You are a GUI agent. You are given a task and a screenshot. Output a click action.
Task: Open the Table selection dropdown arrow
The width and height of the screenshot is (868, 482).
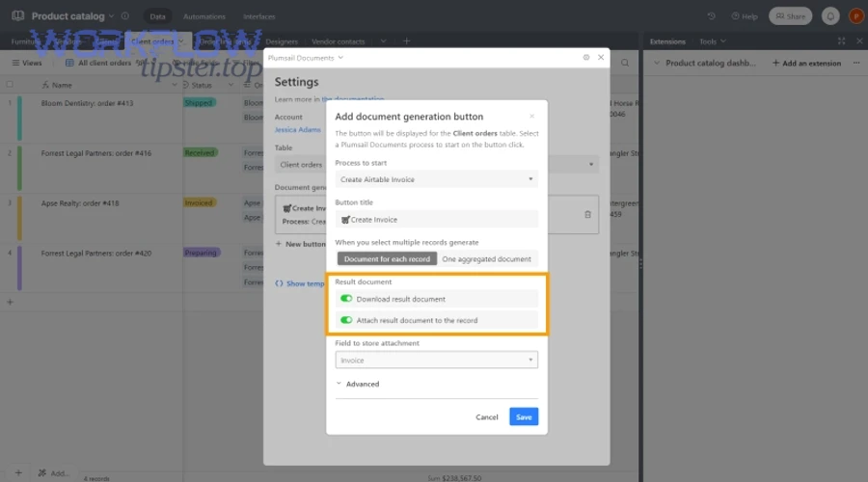tap(590, 164)
